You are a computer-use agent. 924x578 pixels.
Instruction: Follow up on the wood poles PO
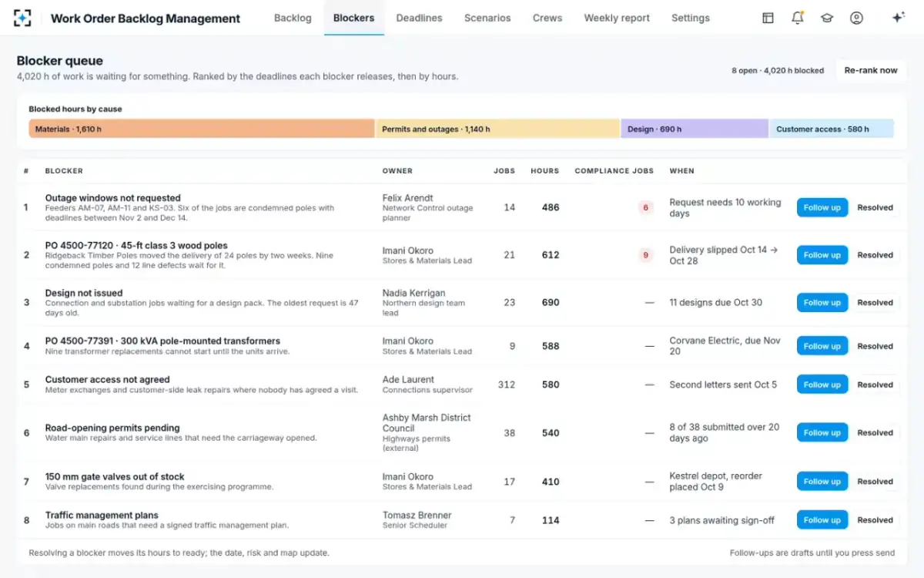822,255
